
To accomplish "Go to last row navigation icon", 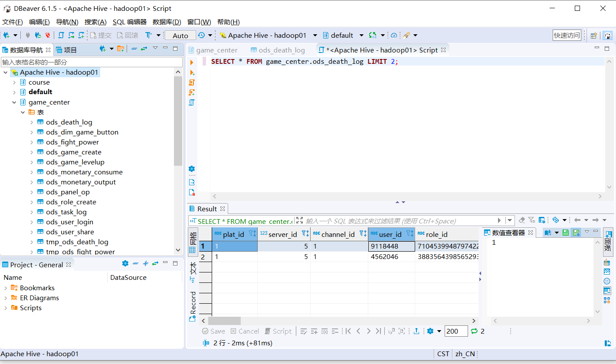I will pos(378,331).
